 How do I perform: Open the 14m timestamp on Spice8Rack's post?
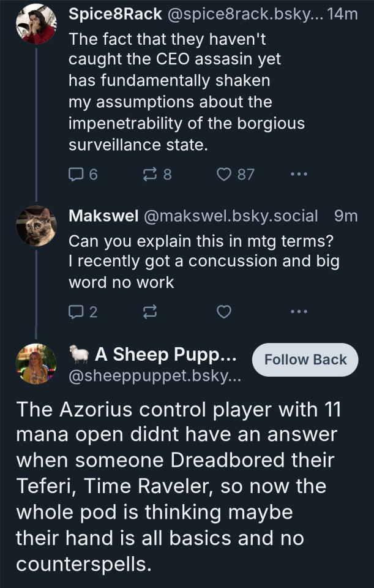pos(342,15)
